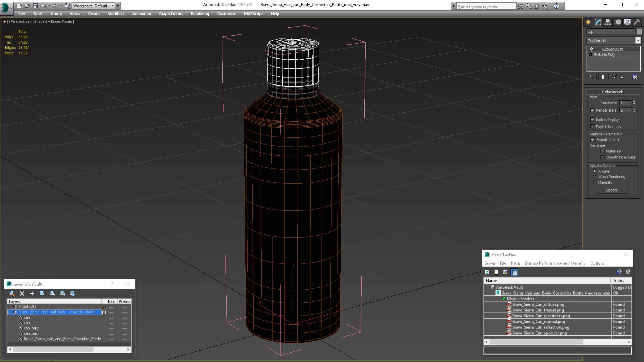Open the Modifiers menu
The width and height of the screenshot is (644, 362).
(x=116, y=14)
